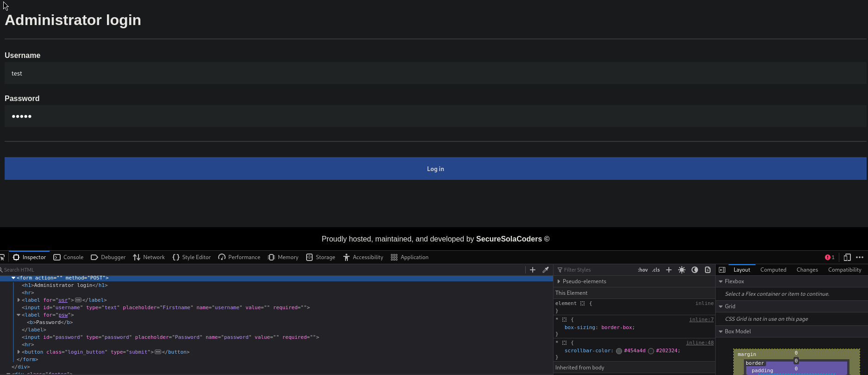868x375 pixels.
Task: Open the inline:7 stylesheet link
Action: click(701, 320)
